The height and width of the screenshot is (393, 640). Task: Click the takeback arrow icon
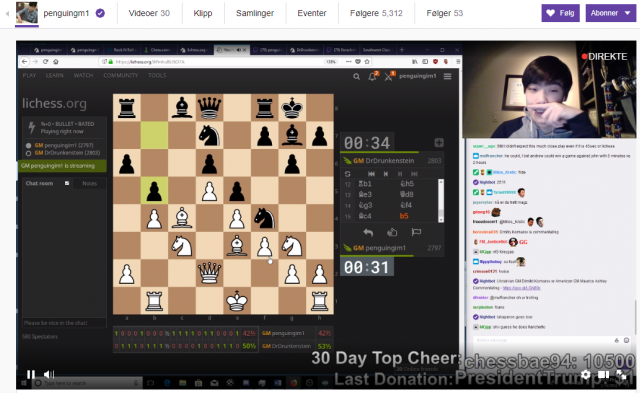pos(368,232)
